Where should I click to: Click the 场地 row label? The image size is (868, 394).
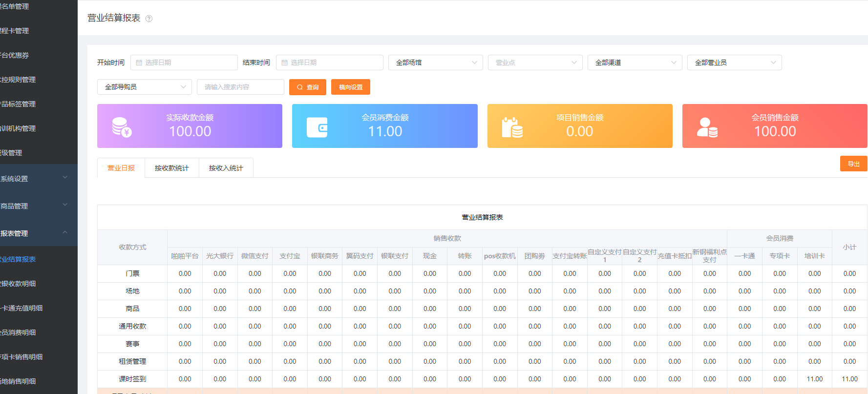pos(132,291)
